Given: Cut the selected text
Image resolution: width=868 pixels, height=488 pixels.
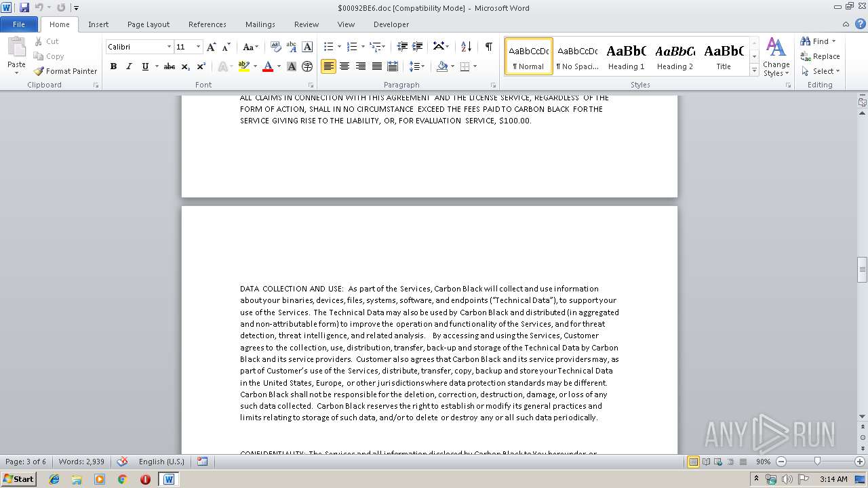Looking at the screenshot, I should tap(47, 41).
